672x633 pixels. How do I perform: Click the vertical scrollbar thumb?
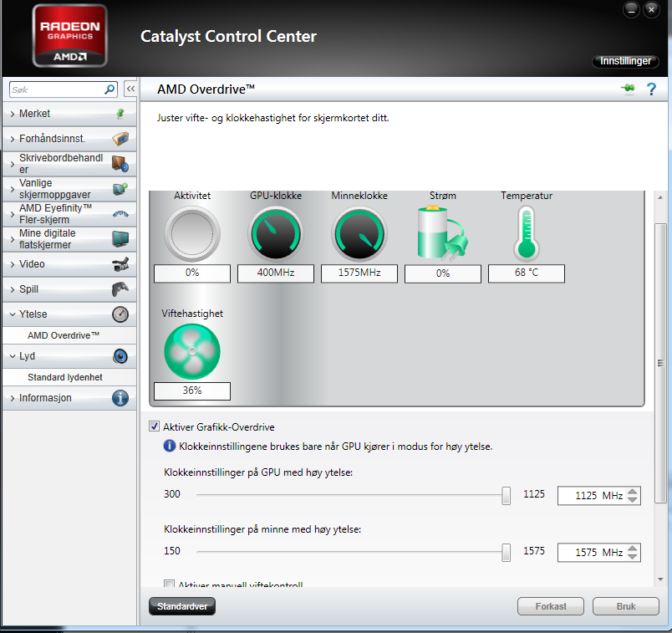pos(660,363)
